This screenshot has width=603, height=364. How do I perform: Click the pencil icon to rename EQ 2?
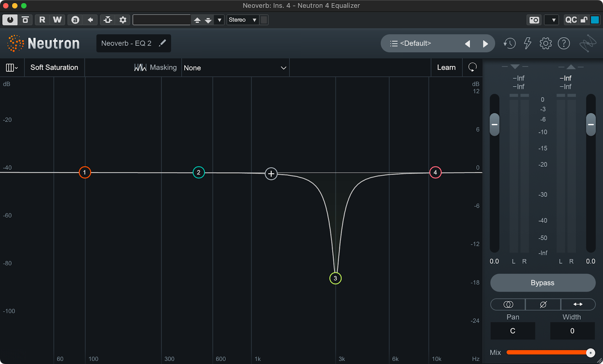(x=162, y=43)
